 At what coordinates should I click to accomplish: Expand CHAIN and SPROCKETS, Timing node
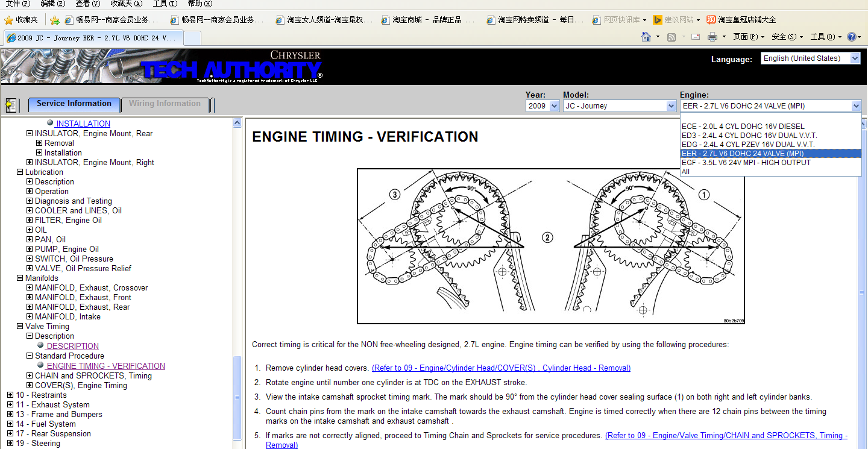click(x=30, y=376)
